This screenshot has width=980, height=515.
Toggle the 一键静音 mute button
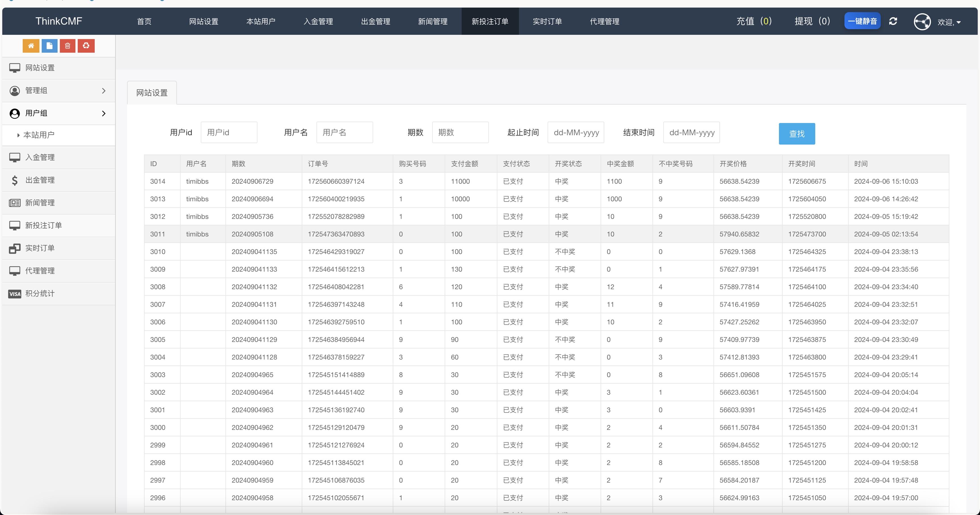pyautogui.click(x=862, y=21)
